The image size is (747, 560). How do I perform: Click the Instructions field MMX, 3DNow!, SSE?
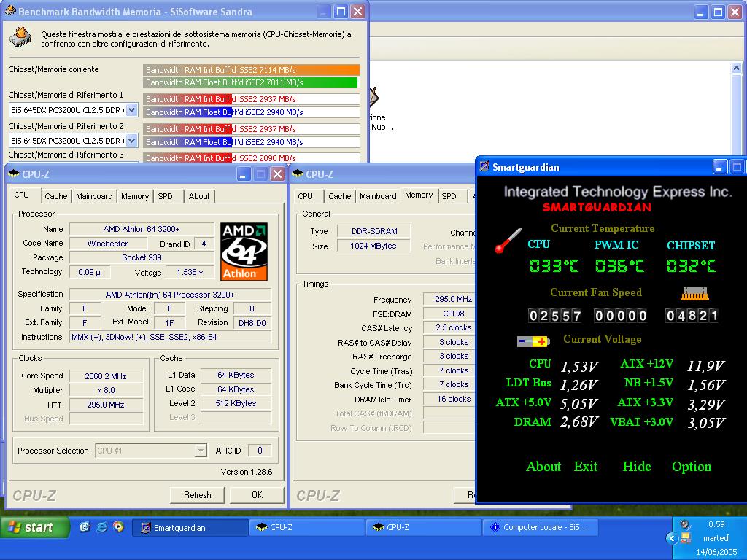(x=170, y=337)
